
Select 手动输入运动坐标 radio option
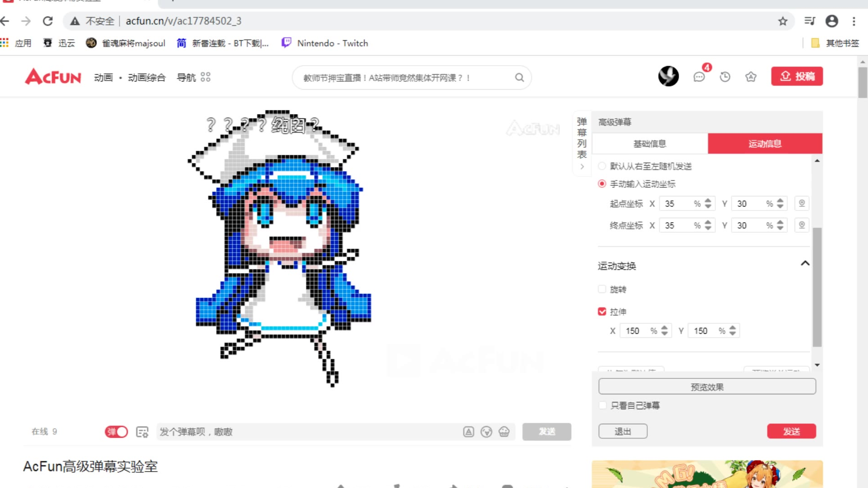point(602,184)
